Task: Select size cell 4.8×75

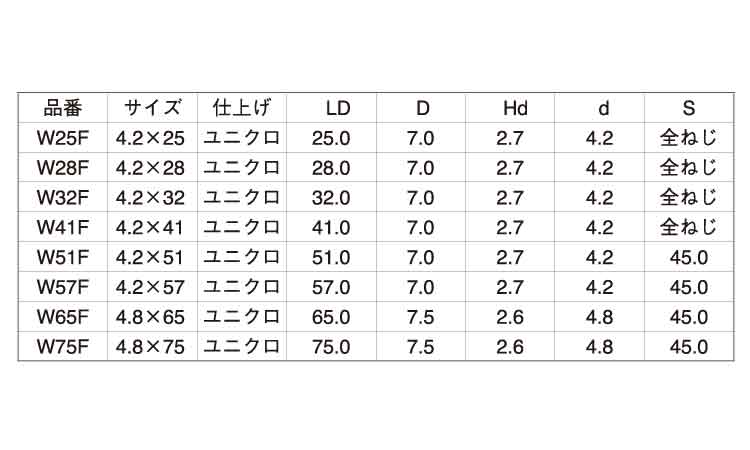Action: pos(150,347)
